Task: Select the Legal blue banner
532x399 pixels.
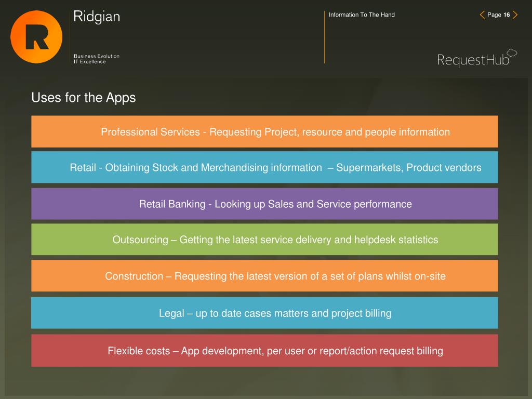Action: (264, 313)
